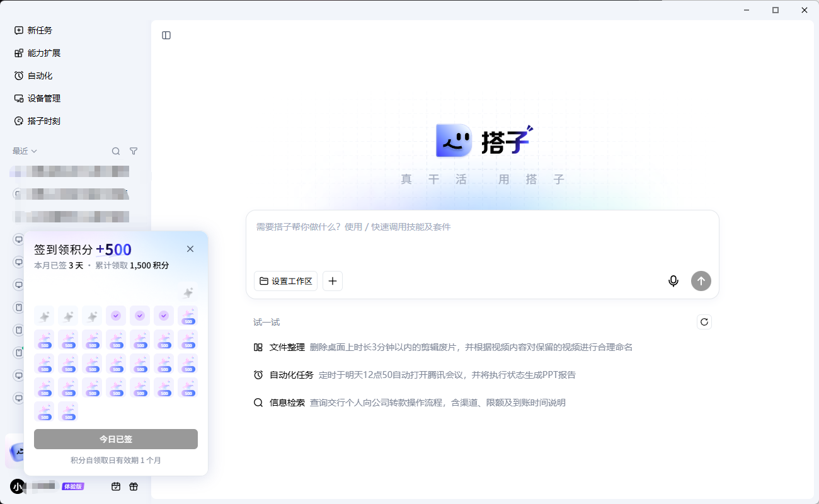Open 搭子时刻 in the sidebar
Screen dimensions: 819x504
click(x=37, y=121)
